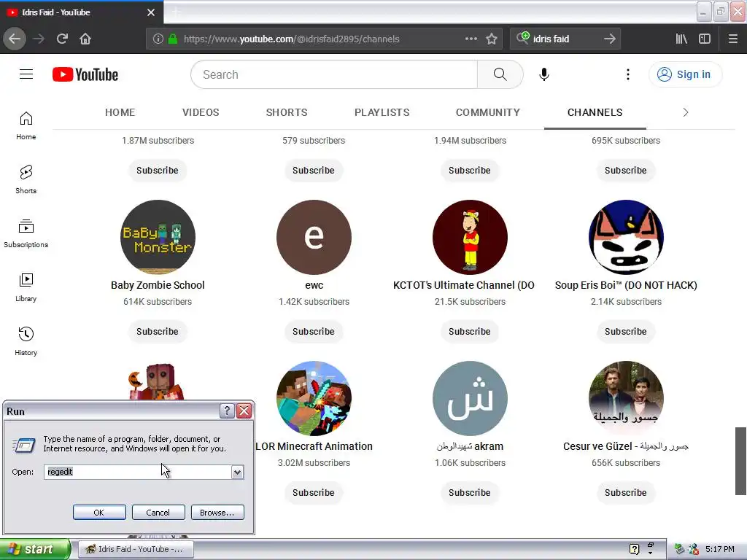Viewport: 747px width, 560px height.
Task: Reload the page with the refresh icon
Action: click(62, 39)
